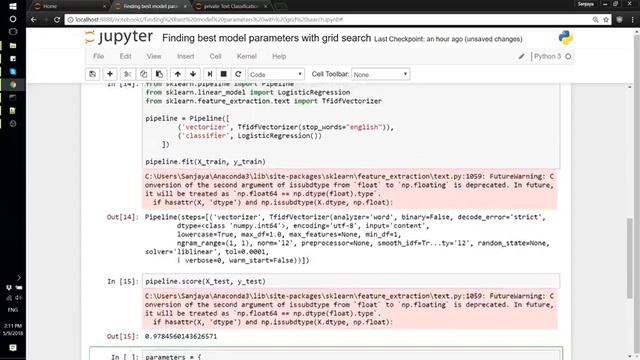Close the Home browser tab
Image resolution: width=640 pixels, height=360 pixels.
pyautogui.click(x=104, y=6)
